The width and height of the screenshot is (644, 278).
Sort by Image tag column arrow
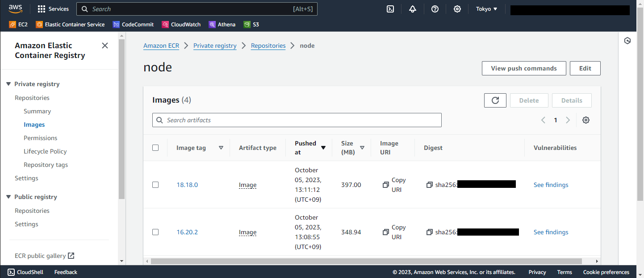coord(221,148)
